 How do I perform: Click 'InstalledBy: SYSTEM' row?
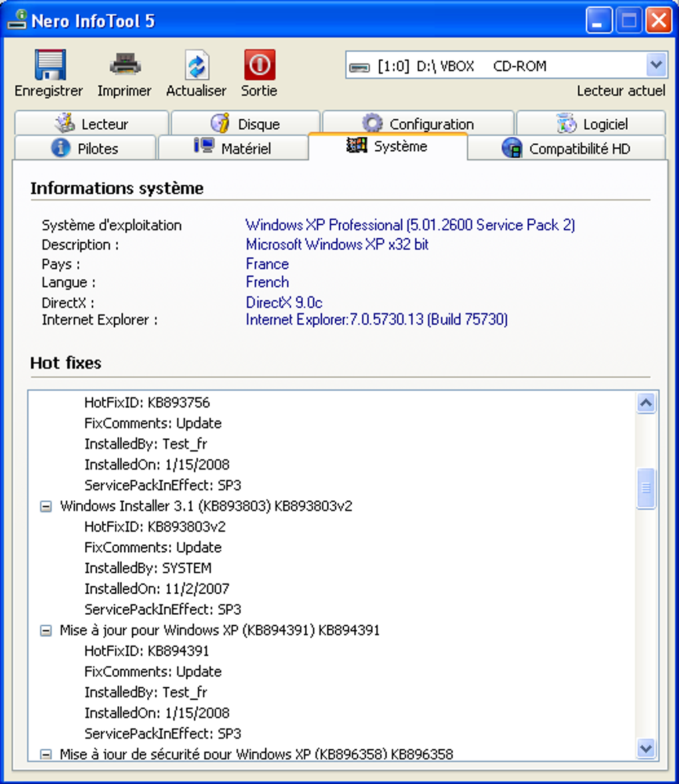click(148, 568)
